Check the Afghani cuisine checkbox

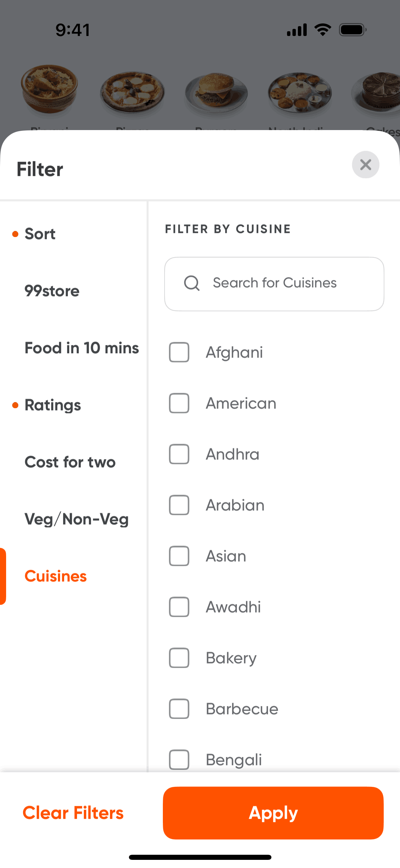(179, 352)
